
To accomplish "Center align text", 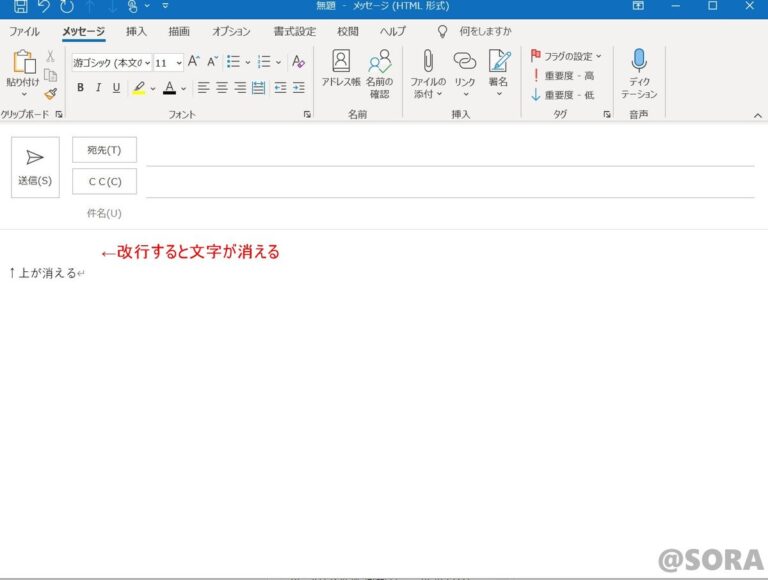I will pyautogui.click(x=222, y=88).
